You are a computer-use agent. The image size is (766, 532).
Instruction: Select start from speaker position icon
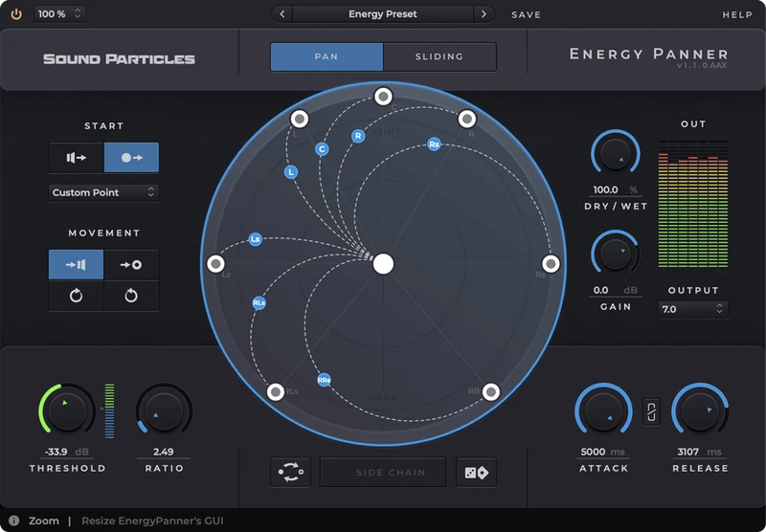[77, 158]
